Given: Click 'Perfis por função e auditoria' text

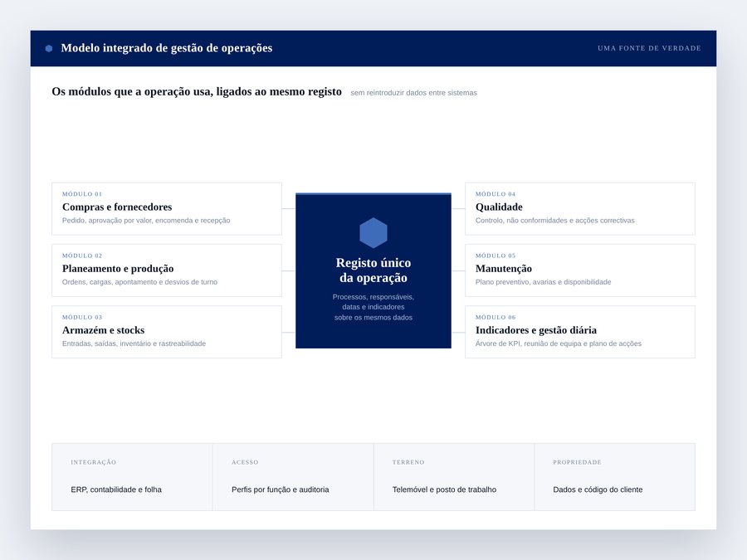Looking at the screenshot, I should pos(281,489).
